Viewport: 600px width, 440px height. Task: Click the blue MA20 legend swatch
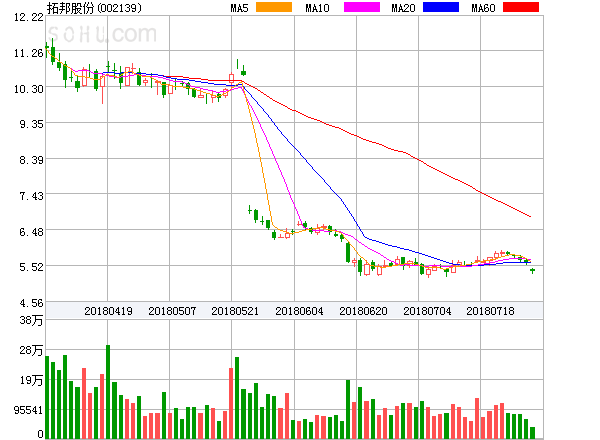point(441,7)
